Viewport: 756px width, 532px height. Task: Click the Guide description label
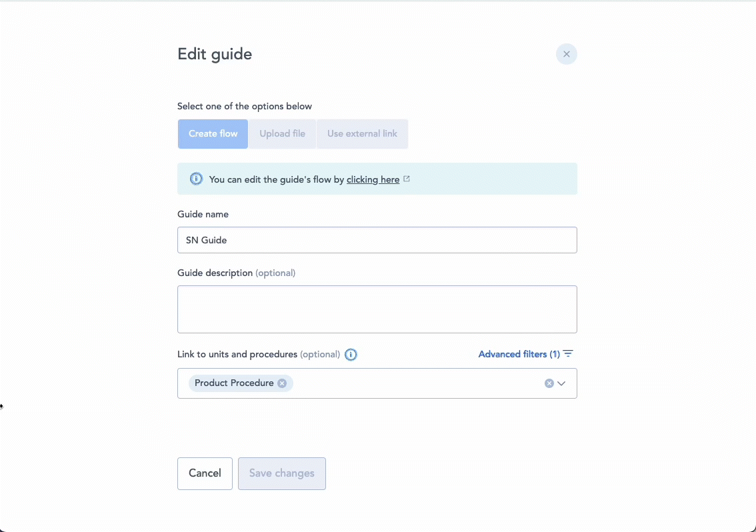tap(215, 273)
